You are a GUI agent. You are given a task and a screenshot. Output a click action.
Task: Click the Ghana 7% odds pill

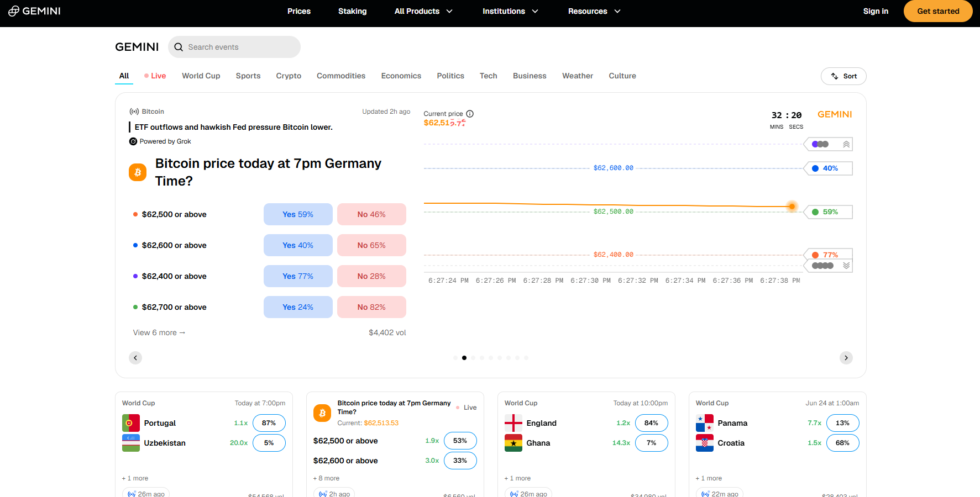pyautogui.click(x=652, y=443)
